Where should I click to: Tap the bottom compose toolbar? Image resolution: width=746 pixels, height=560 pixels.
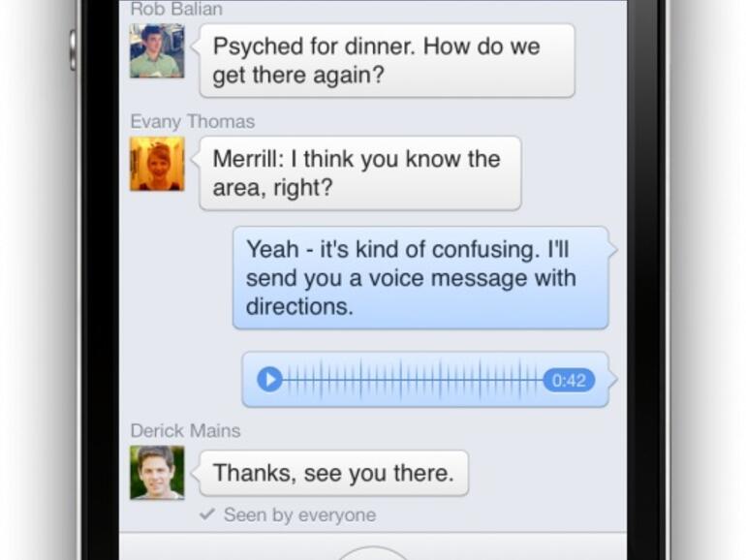tap(373, 546)
